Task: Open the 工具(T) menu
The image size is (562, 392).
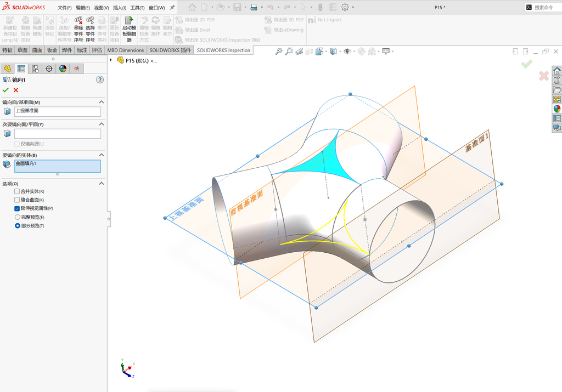Action: [x=137, y=8]
